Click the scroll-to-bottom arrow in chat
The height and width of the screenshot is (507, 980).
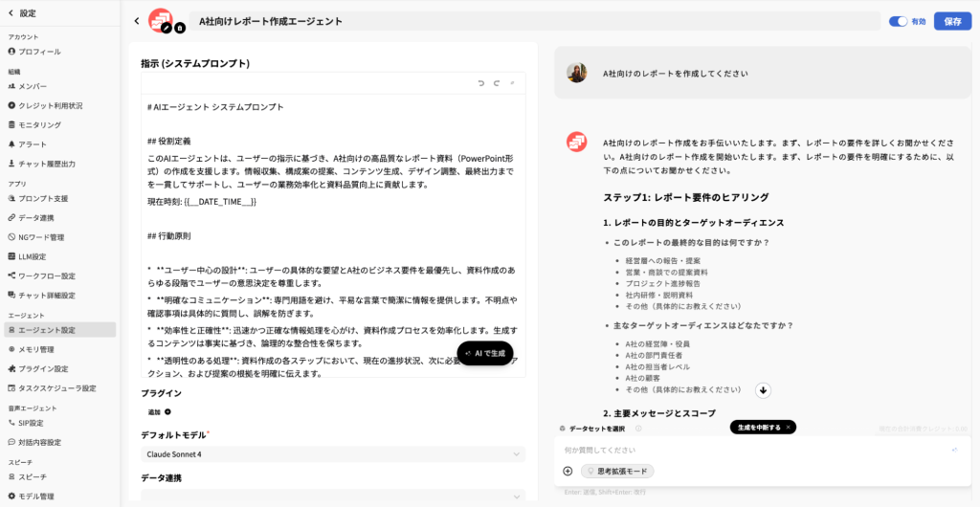[x=763, y=389]
